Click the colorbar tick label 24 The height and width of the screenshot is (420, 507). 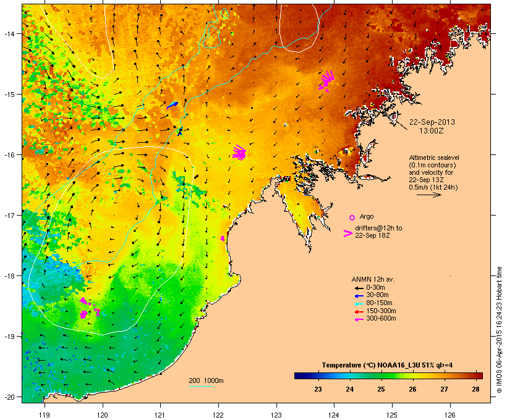coord(350,389)
